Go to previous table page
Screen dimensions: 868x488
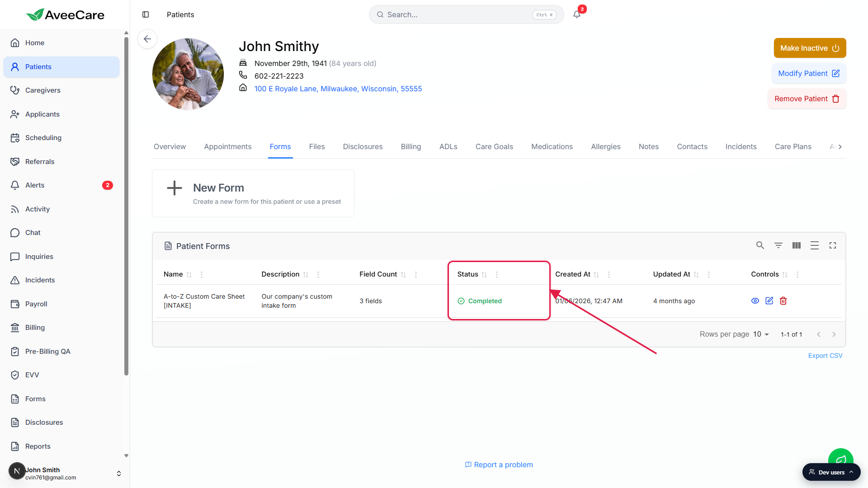click(x=818, y=334)
